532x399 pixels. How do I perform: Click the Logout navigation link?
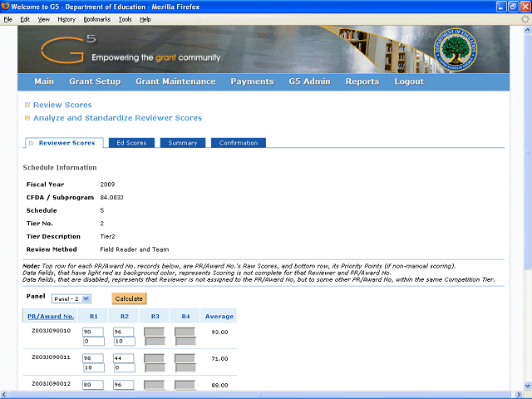point(409,81)
